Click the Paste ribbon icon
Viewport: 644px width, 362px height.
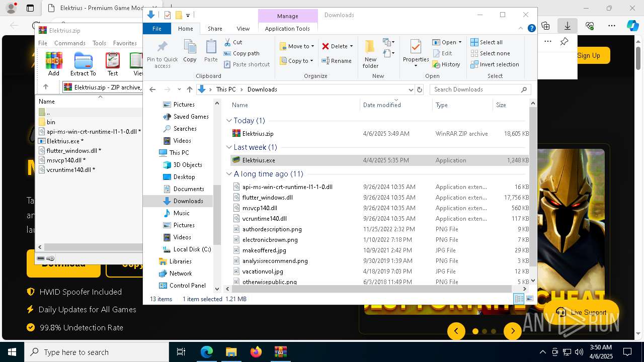tap(211, 51)
